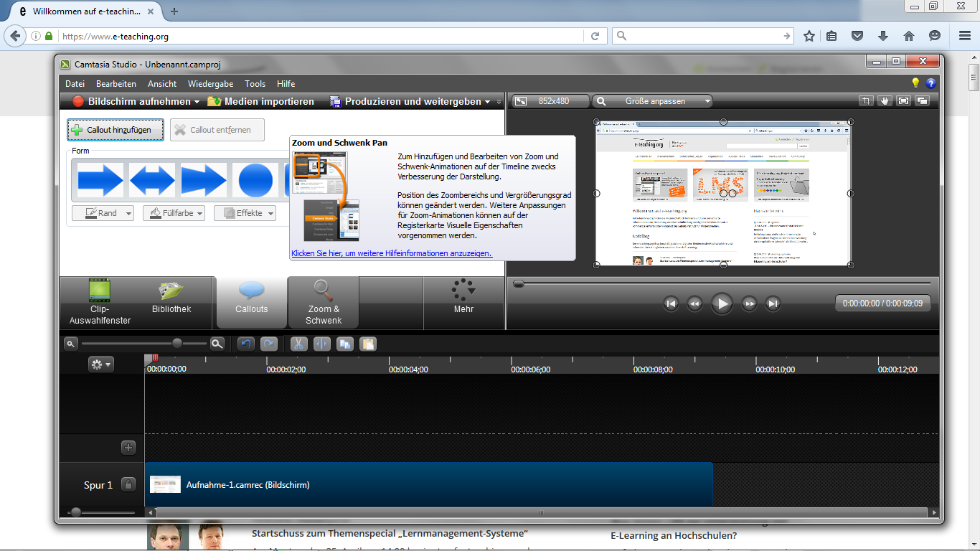The image size is (980, 551).
Task: Open the Größe anpassen zoom dropdown
Action: (x=652, y=101)
